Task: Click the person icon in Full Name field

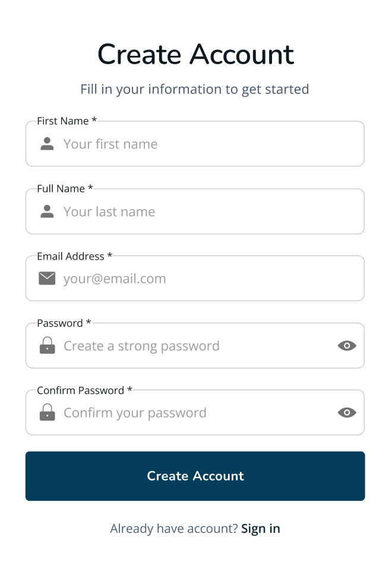Action: point(47,211)
